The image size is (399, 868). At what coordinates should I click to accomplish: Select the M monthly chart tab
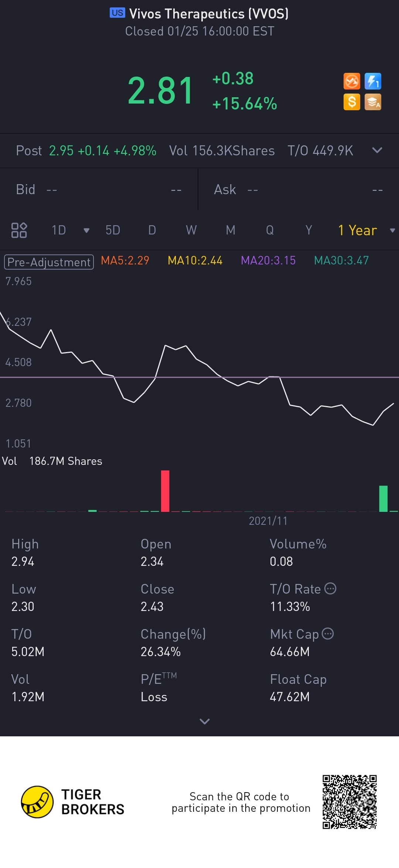(231, 230)
